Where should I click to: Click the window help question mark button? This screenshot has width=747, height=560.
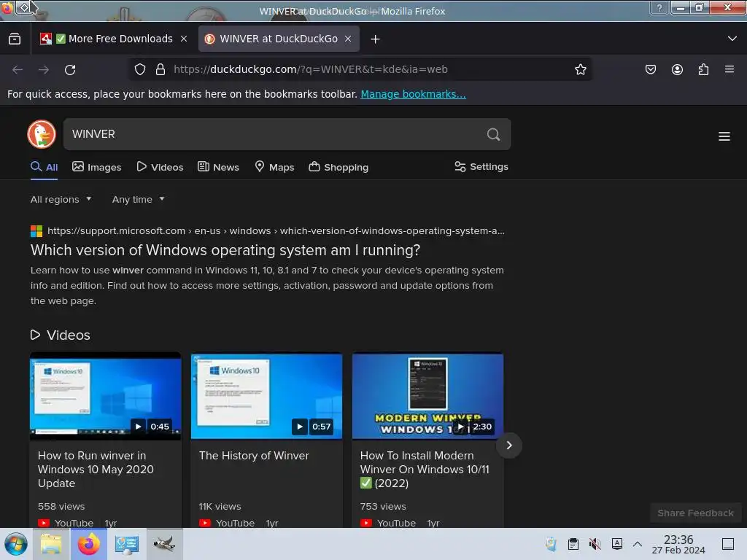(659, 8)
